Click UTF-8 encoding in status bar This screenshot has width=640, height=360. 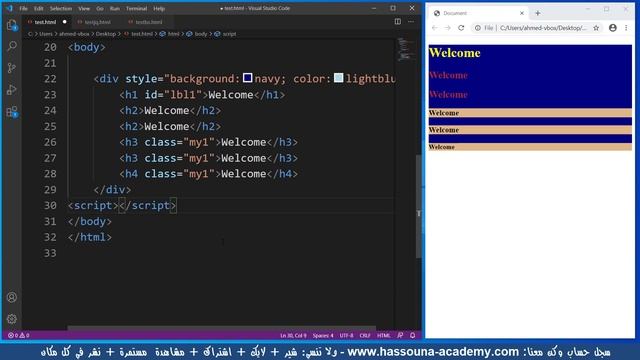point(347,336)
